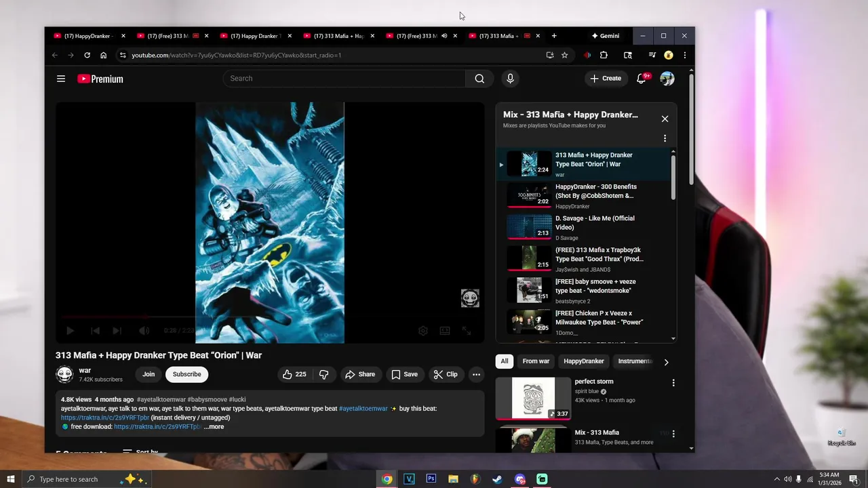Select the From war filter chip
Viewport: 868px width, 488px height.
point(536,361)
